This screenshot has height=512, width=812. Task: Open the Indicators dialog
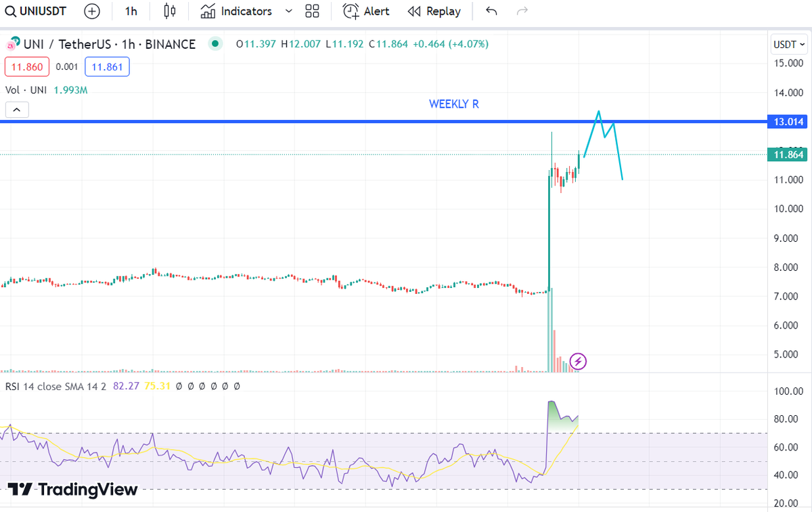(x=237, y=11)
